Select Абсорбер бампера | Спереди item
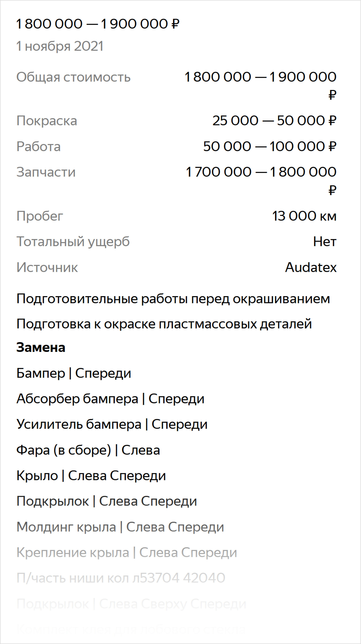This screenshot has height=644, width=361. pos(110,399)
